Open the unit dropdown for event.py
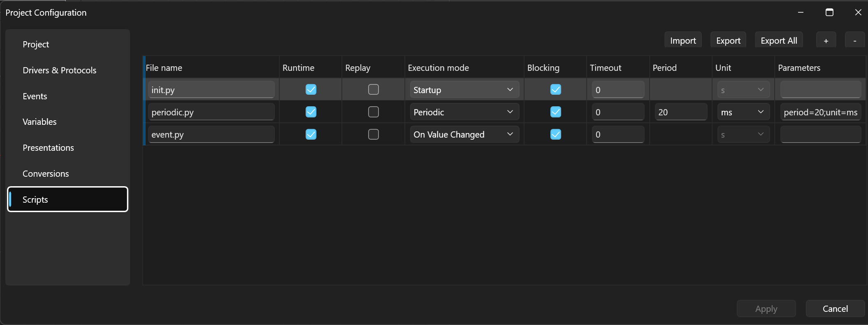 click(x=743, y=134)
